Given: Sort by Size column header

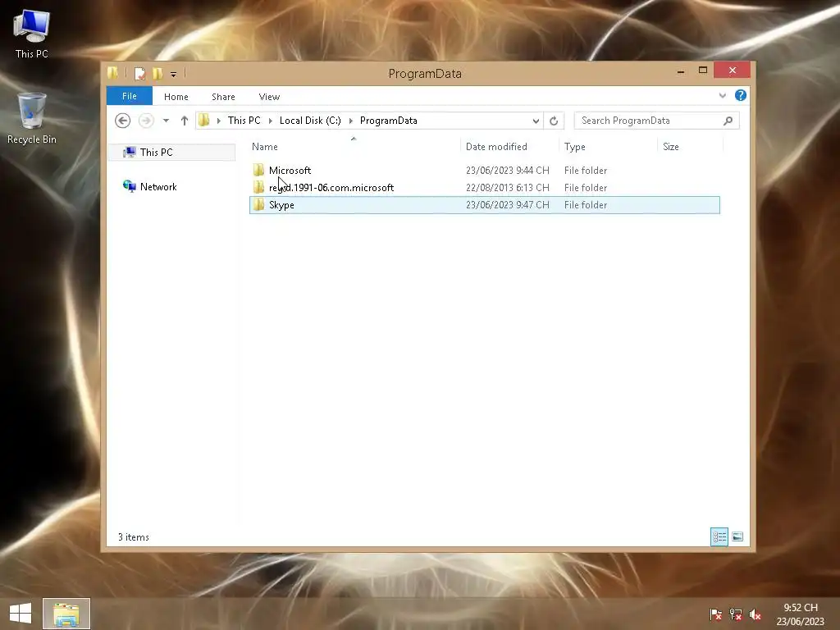Looking at the screenshot, I should point(671,147).
